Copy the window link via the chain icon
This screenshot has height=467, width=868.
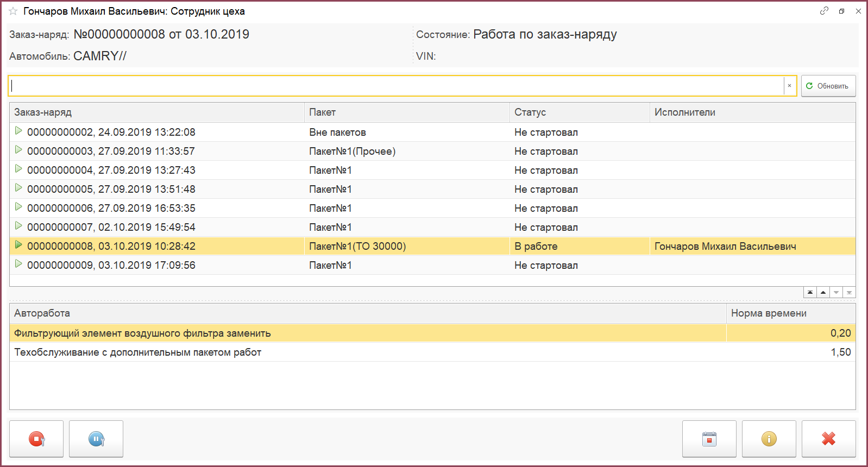coord(824,11)
